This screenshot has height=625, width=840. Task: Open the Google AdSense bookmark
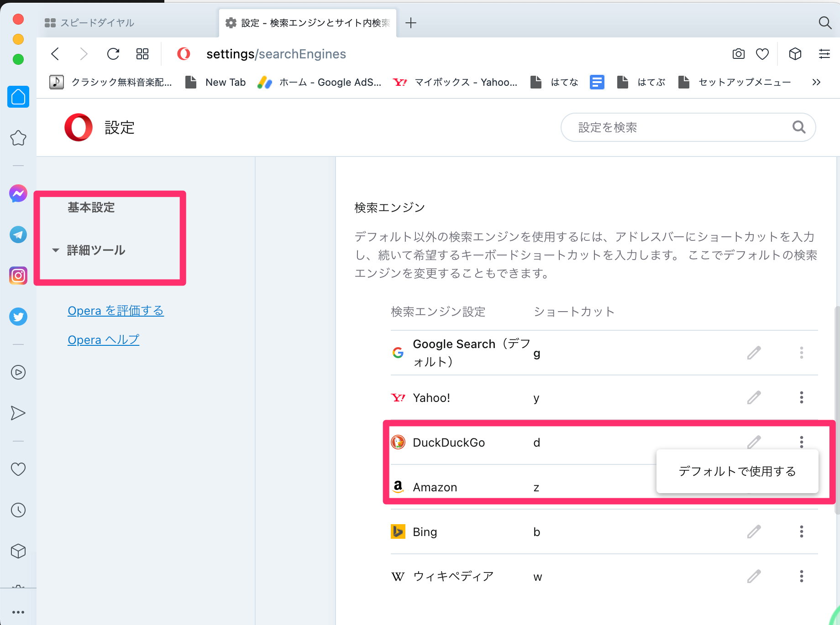tap(319, 82)
